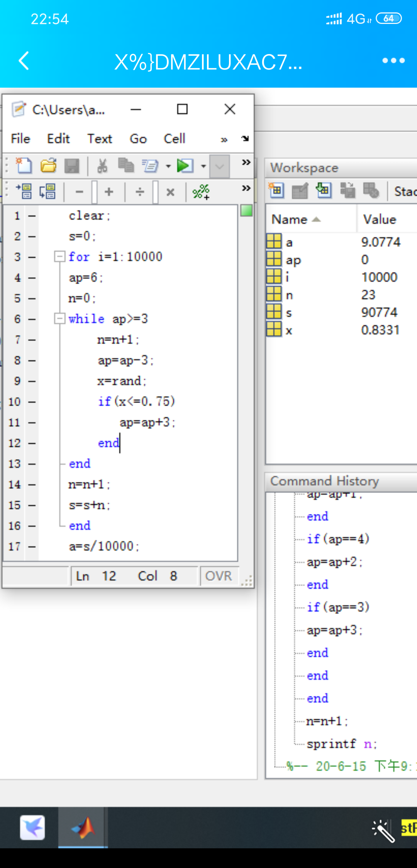Go back using the phone header arrow
This screenshot has height=868, width=417.
click(x=24, y=61)
